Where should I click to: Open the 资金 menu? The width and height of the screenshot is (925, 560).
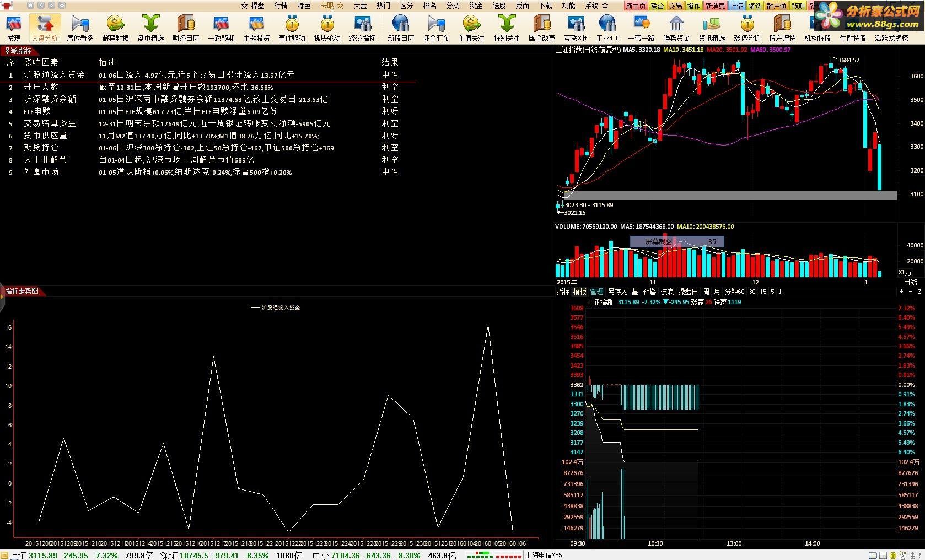[x=476, y=6]
